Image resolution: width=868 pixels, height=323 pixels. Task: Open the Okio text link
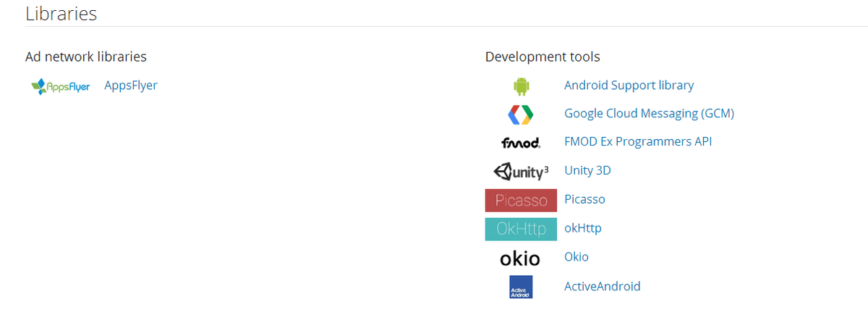click(x=576, y=257)
